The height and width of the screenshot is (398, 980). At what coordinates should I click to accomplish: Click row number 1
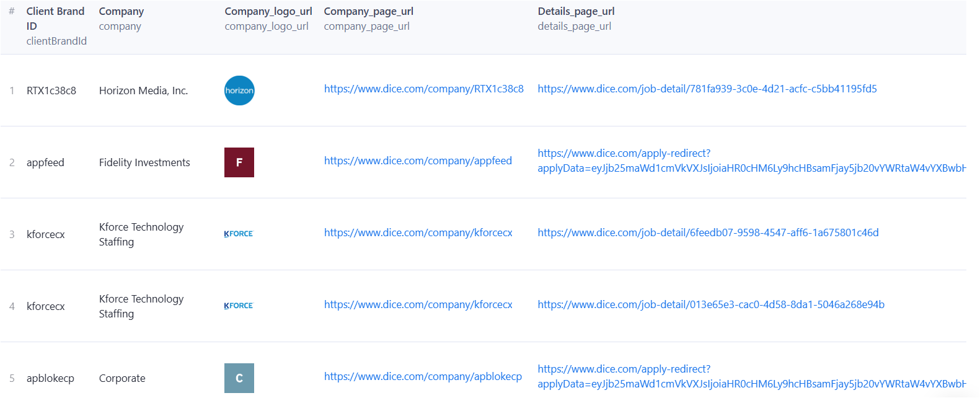tap(12, 91)
